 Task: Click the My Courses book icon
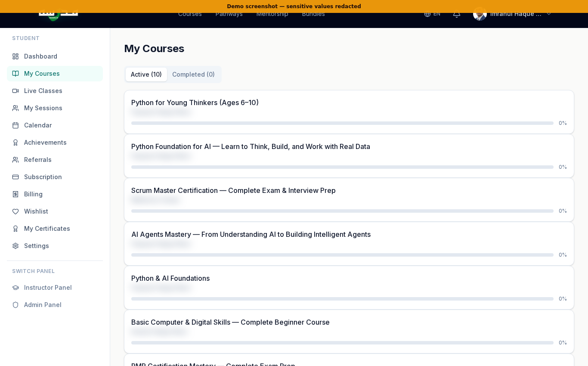click(x=15, y=74)
